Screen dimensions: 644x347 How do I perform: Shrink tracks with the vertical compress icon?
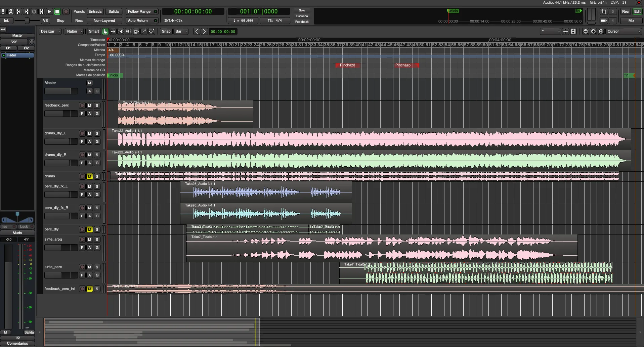(x=565, y=31)
